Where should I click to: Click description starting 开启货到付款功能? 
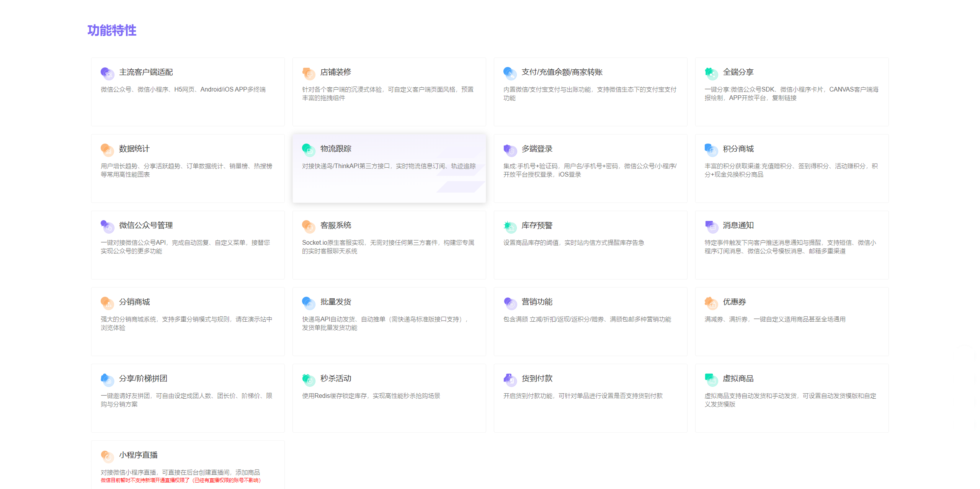(583, 396)
